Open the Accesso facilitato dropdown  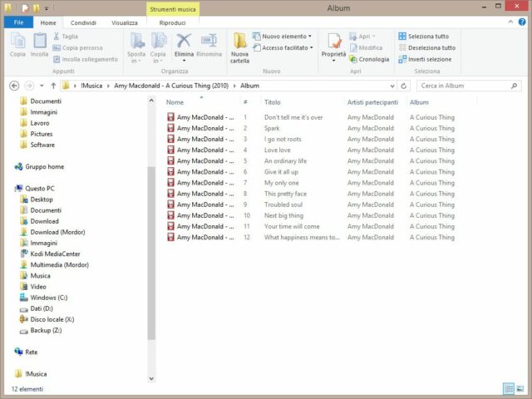(286, 47)
